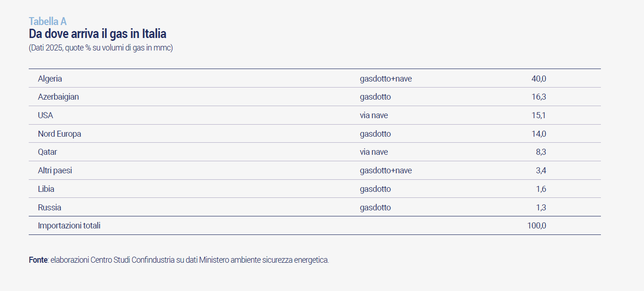Image resolution: width=644 pixels, height=291 pixels.
Task: Click 'gasdotto+nave' in the Algeria row
Action: (x=386, y=79)
